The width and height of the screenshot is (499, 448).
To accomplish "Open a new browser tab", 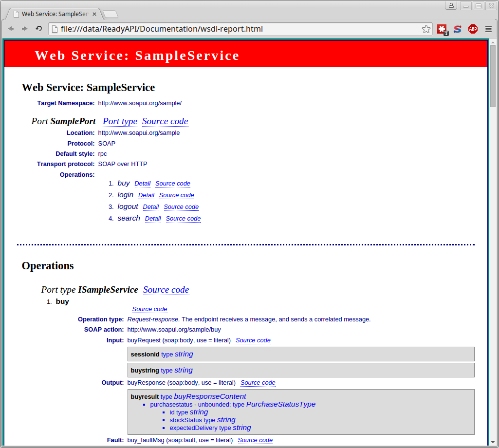I will [x=111, y=14].
